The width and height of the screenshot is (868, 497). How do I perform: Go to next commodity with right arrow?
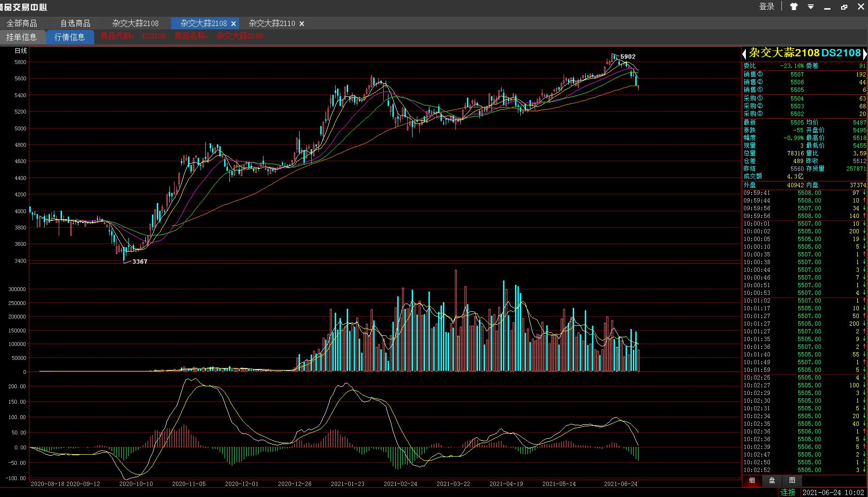point(865,53)
